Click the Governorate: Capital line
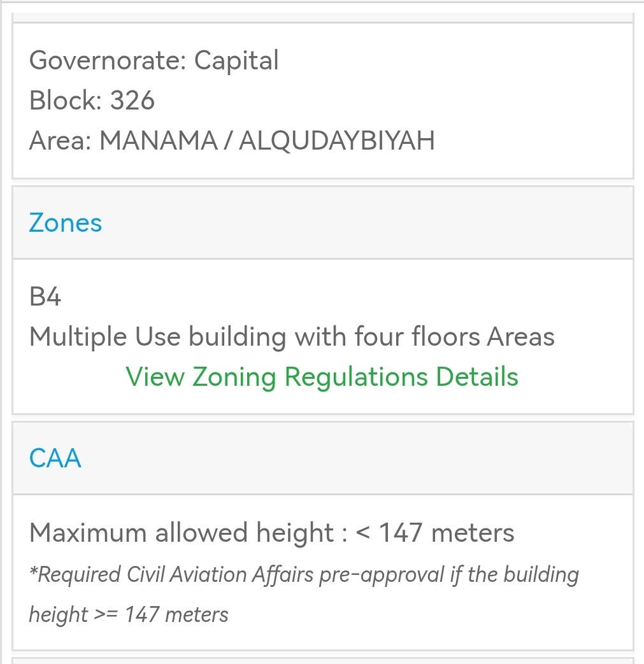The width and height of the screenshot is (644, 664). 154,60
